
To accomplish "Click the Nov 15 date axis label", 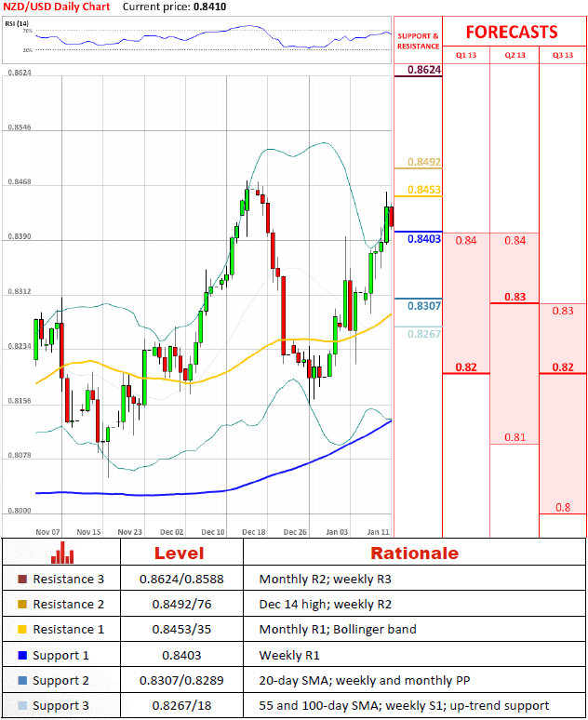I will point(88,532).
